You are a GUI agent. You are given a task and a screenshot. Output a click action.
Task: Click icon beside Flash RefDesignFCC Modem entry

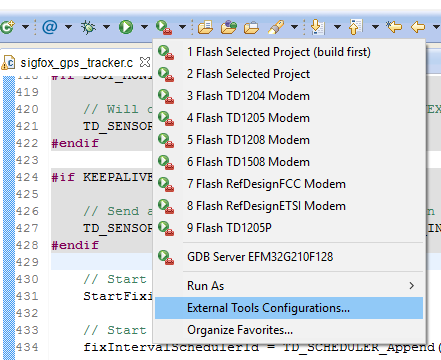coord(166,185)
